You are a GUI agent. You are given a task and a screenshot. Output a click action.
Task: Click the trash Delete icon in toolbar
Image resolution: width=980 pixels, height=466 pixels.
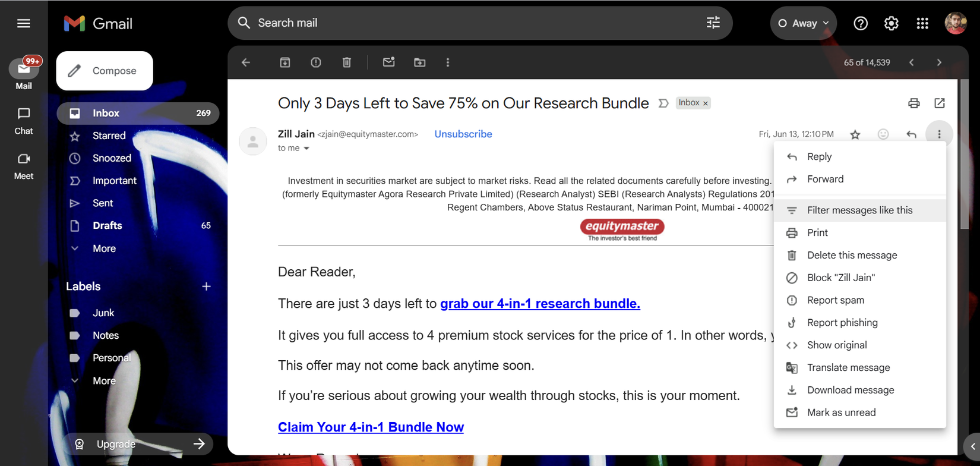[347, 62]
